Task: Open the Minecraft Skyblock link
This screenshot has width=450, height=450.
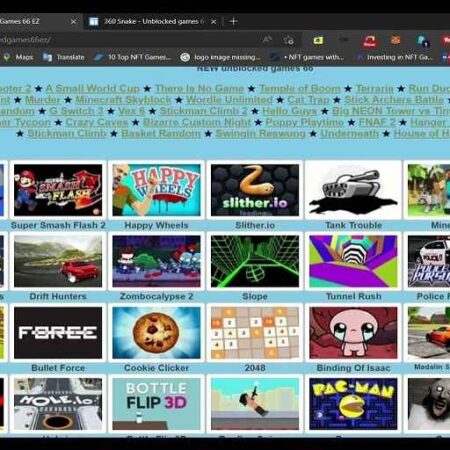Action: pos(123,100)
